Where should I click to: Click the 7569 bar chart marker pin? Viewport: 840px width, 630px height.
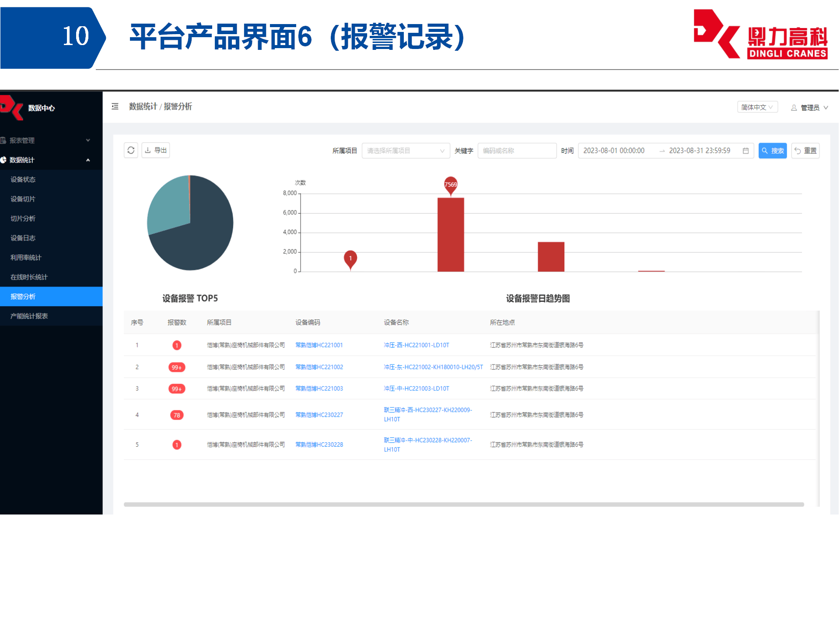451,185
